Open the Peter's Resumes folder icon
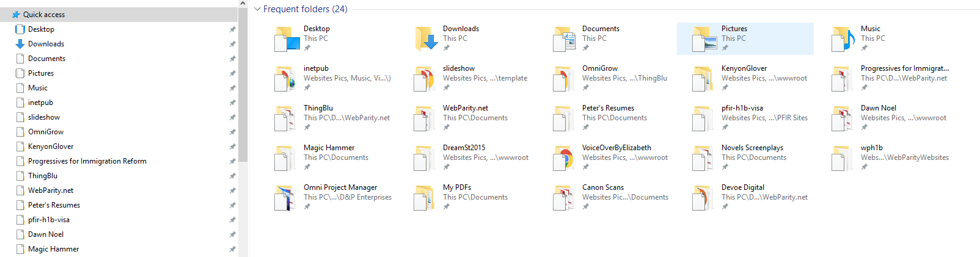The image size is (980, 257). [x=564, y=118]
